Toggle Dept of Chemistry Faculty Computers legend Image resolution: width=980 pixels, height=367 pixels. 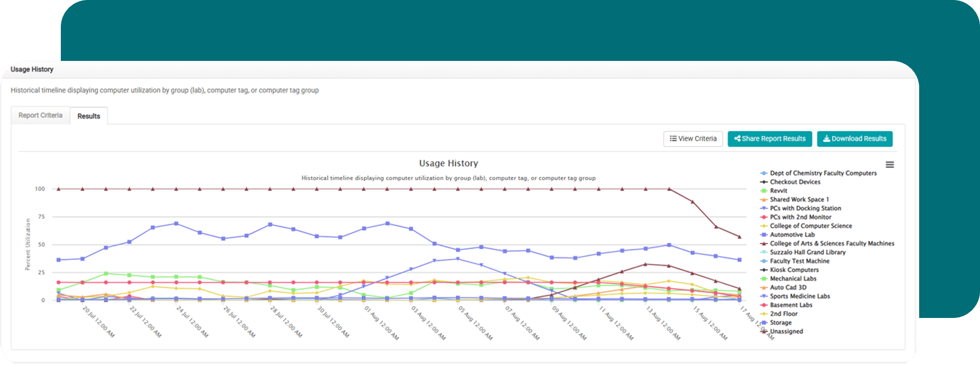pyautogui.click(x=818, y=173)
